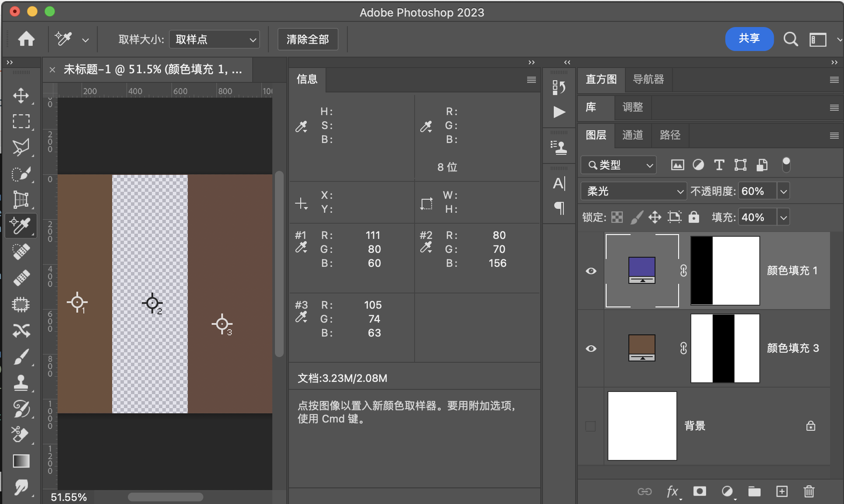The image size is (844, 504).
Task: Select the Rectangular Marquee tool
Action: [21, 121]
